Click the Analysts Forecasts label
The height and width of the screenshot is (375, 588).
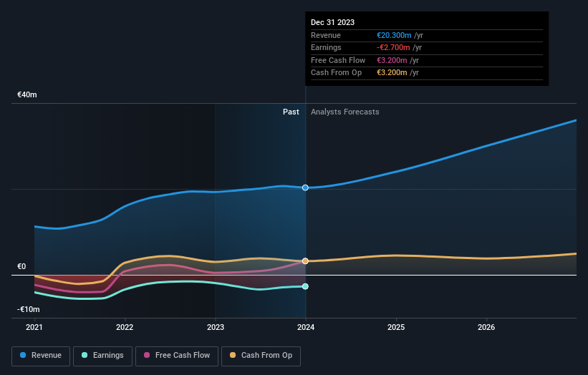tap(345, 112)
